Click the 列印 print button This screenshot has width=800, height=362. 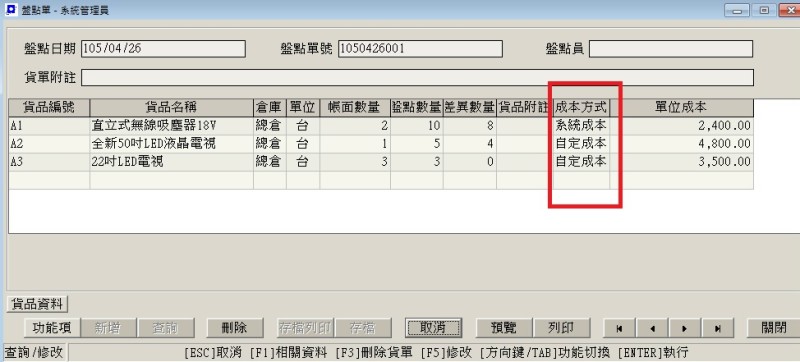pos(561,327)
